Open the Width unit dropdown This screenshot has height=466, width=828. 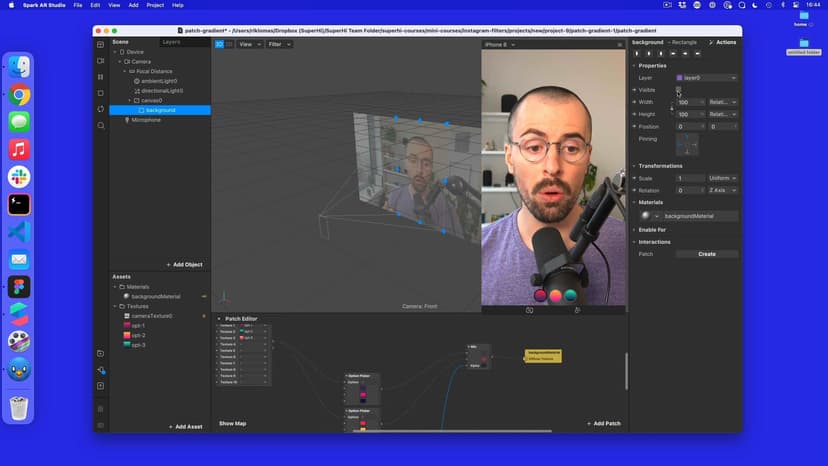point(722,102)
